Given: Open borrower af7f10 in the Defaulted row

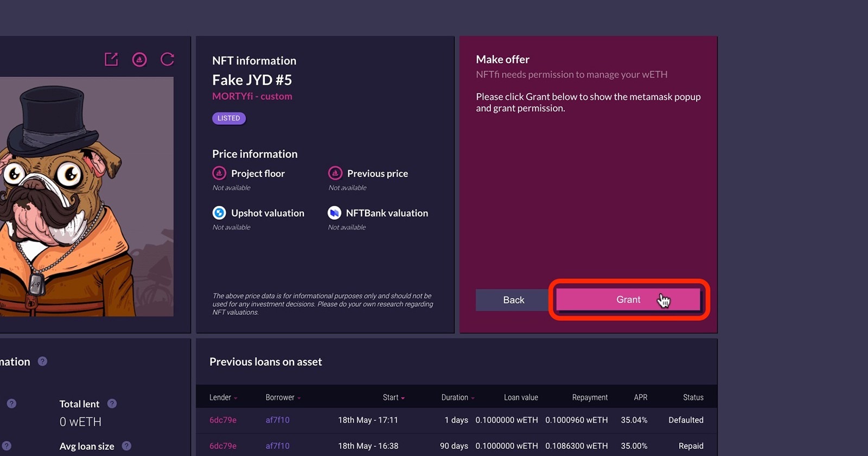Looking at the screenshot, I should 278,420.
